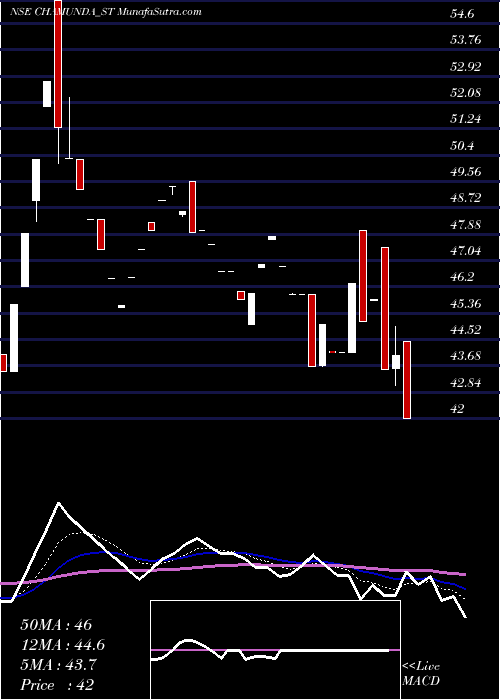Click the 50.4 price axis label

[x=463, y=146]
